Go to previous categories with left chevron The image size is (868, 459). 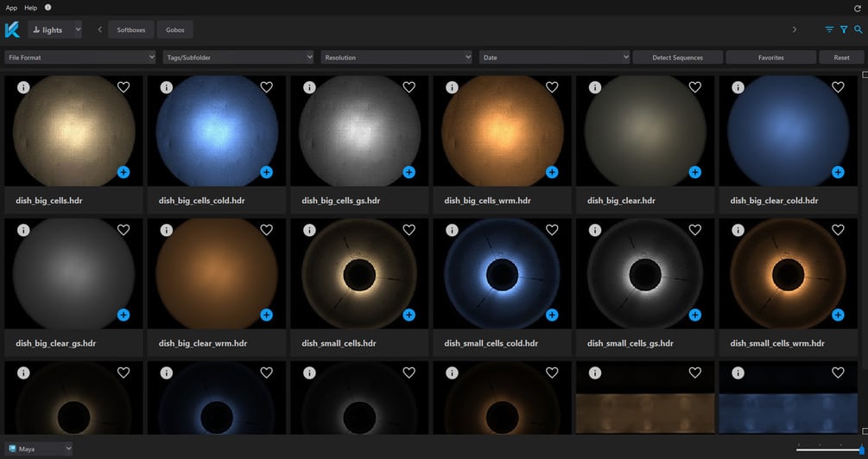coord(99,30)
